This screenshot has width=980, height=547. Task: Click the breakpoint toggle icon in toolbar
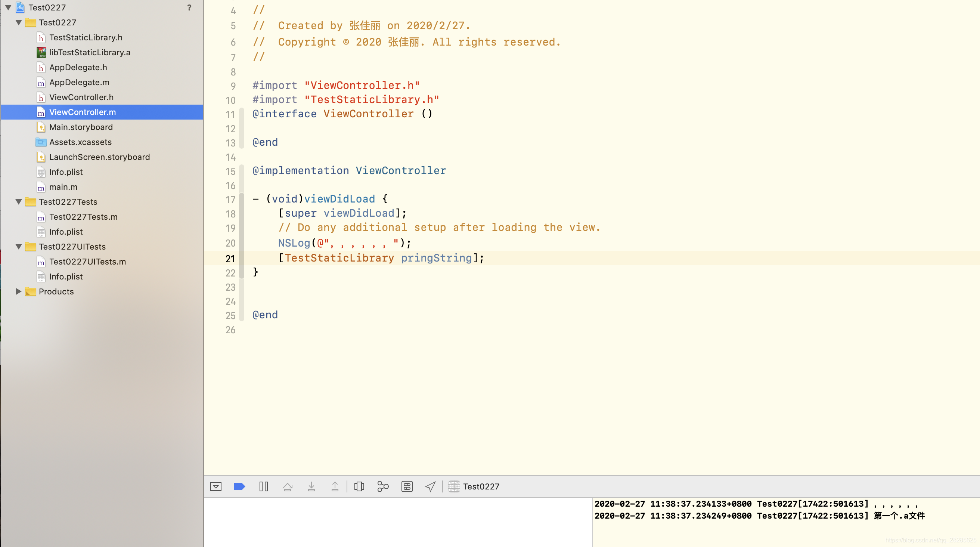pyautogui.click(x=240, y=486)
